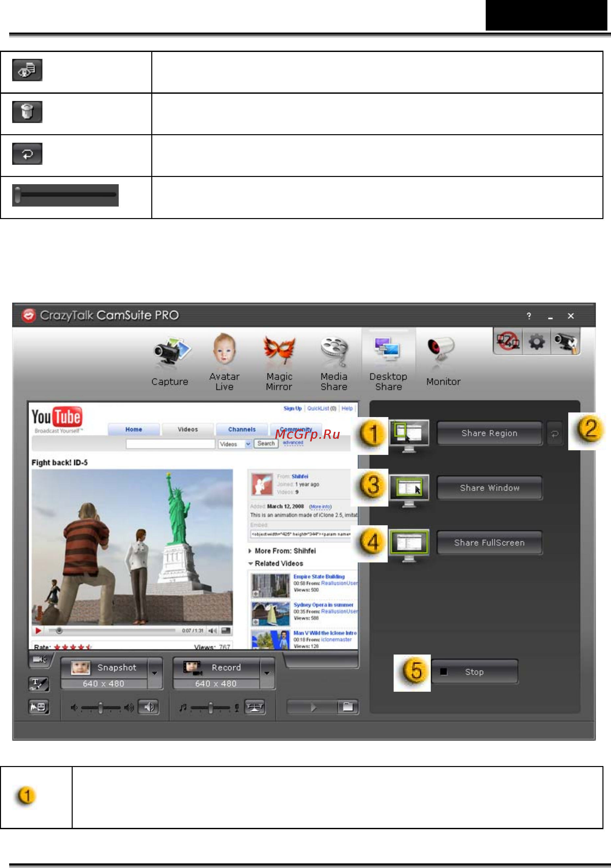Image resolution: width=611 pixels, height=868 pixels.
Task: Click the Share Window monitor icon
Action: point(409,490)
